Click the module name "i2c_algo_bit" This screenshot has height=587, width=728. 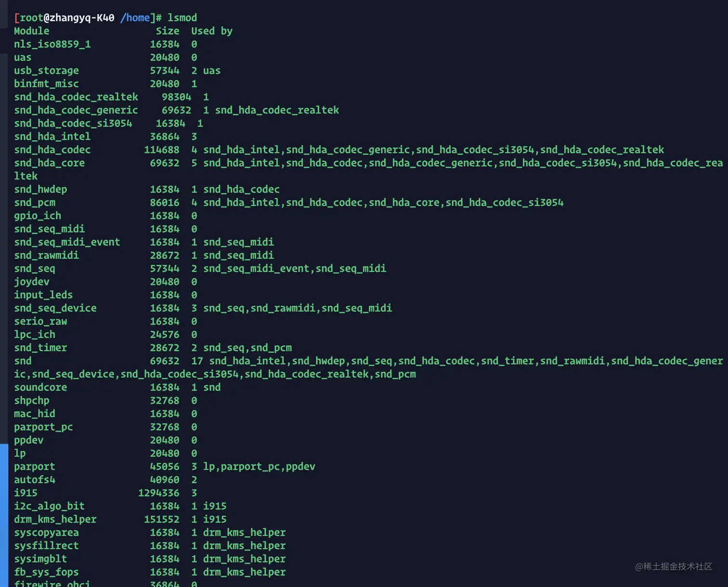pos(49,506)
